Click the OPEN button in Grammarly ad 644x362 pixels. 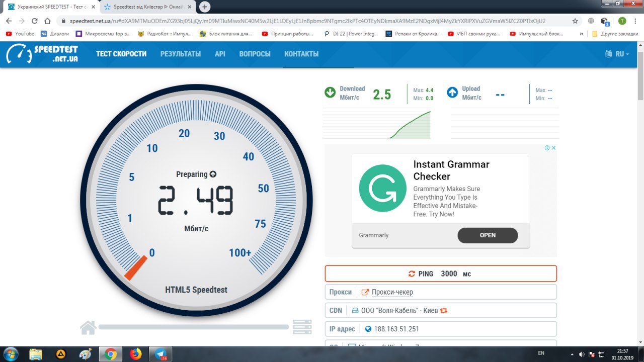488,235
